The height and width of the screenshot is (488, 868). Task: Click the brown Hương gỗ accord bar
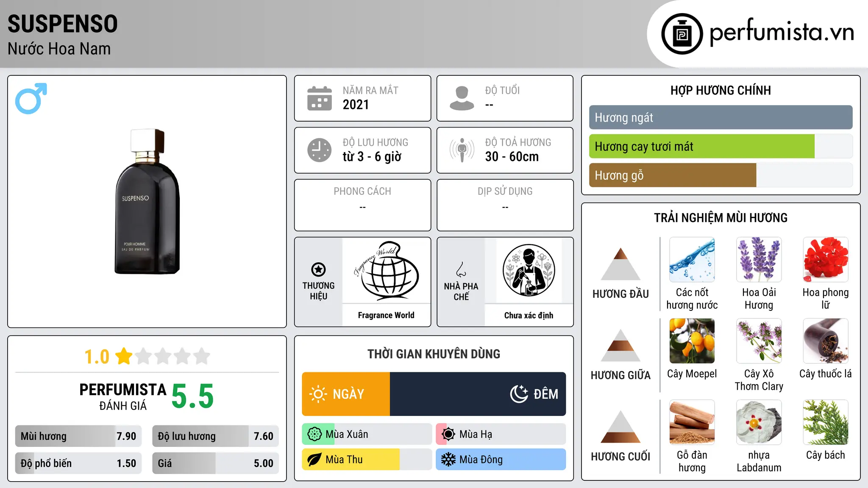point(673,175)
